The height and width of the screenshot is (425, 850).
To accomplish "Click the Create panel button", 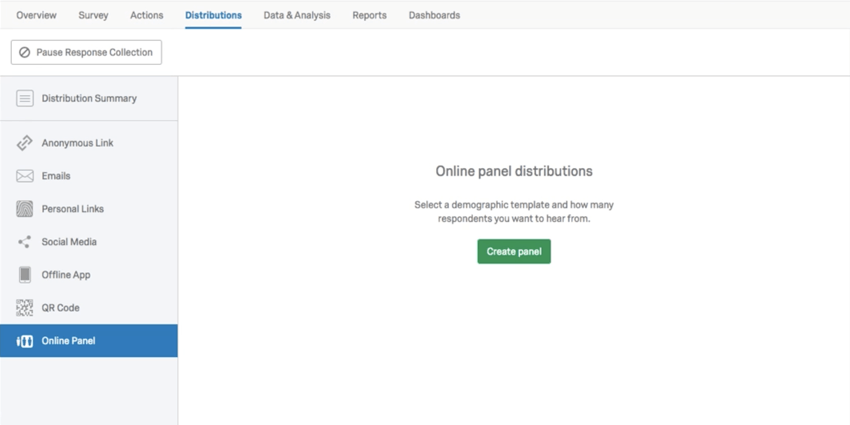I will [514, 252].
